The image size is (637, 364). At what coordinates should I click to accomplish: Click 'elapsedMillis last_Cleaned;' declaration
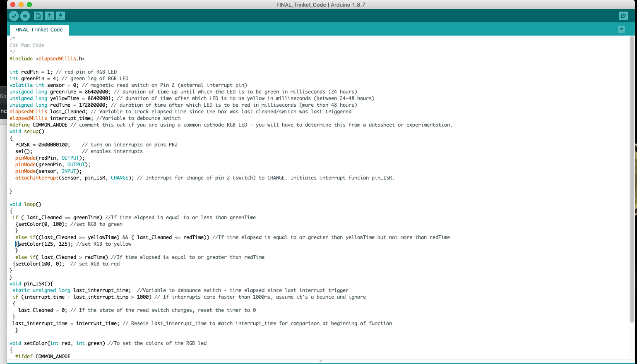point(48,112)
